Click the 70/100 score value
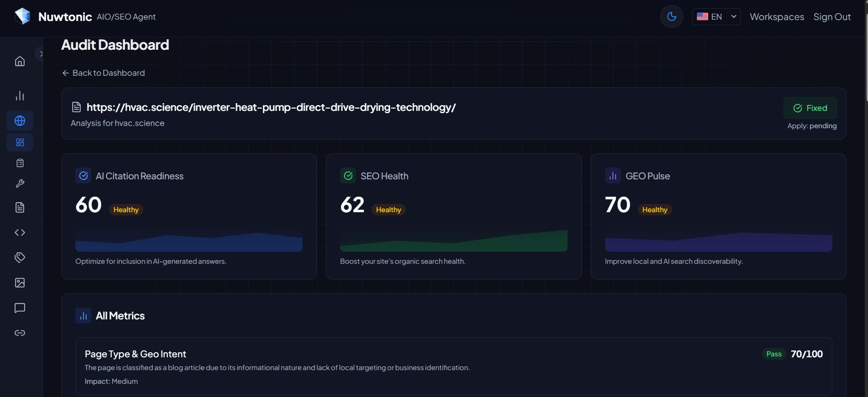 pos(806,354)
